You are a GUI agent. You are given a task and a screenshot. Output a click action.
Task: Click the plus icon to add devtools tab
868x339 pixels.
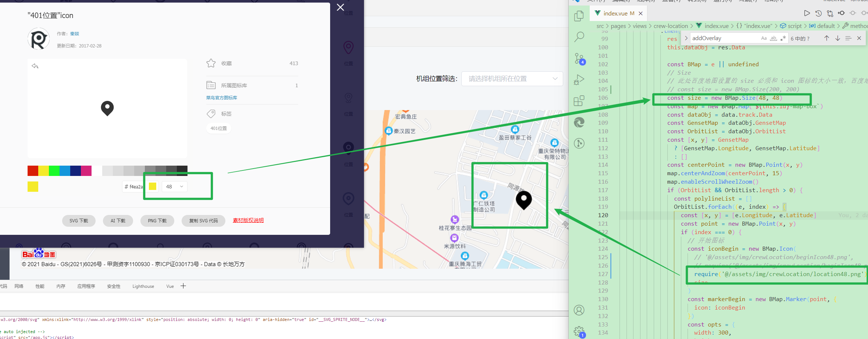coord(183,286)
